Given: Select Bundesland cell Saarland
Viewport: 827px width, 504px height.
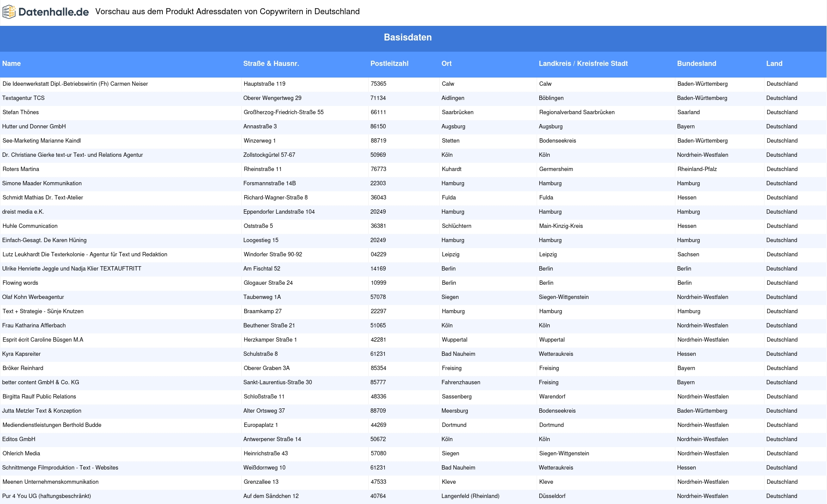Looking at the screenshot, I should tap(688, 112).
